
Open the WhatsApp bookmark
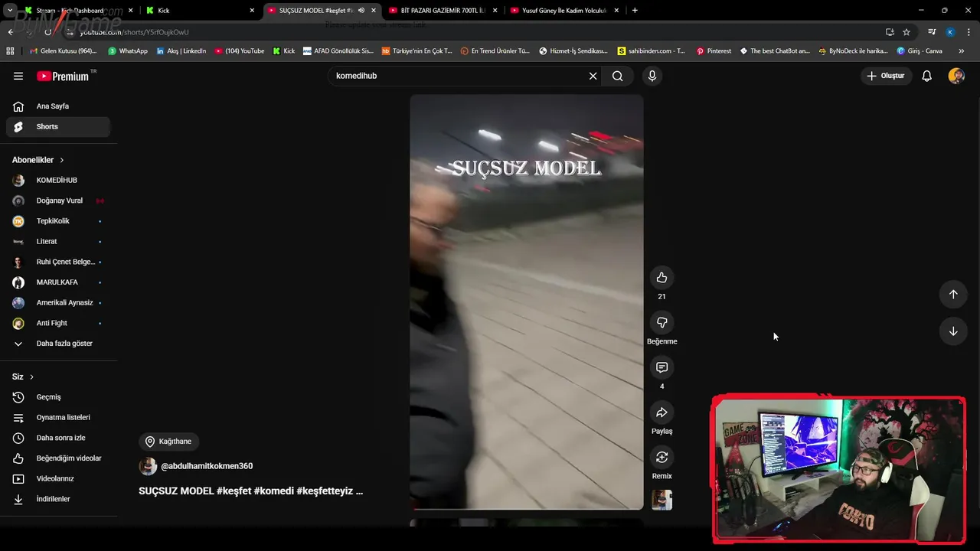click(x=128, y=51)
